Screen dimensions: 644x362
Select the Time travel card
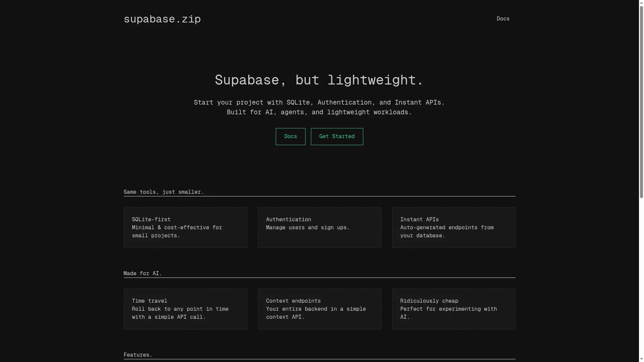[185, 309]
